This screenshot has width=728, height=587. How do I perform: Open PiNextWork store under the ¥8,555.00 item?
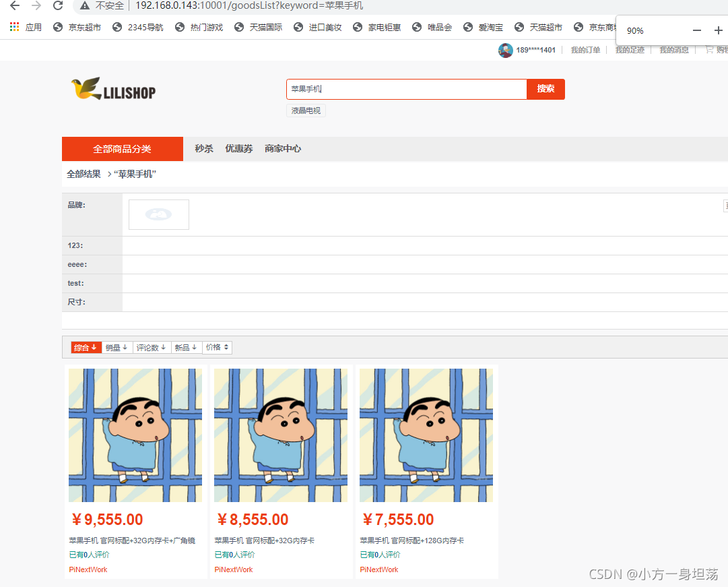[234, 569]
